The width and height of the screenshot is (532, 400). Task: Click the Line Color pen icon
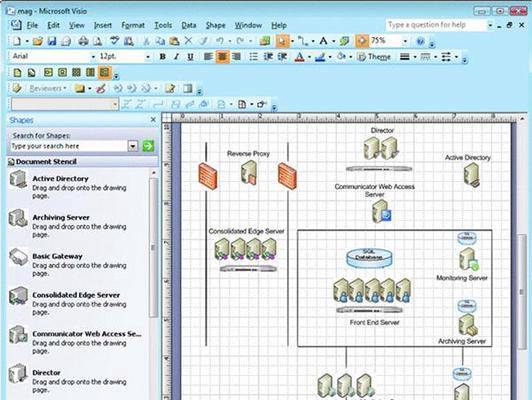coord(320,57)
